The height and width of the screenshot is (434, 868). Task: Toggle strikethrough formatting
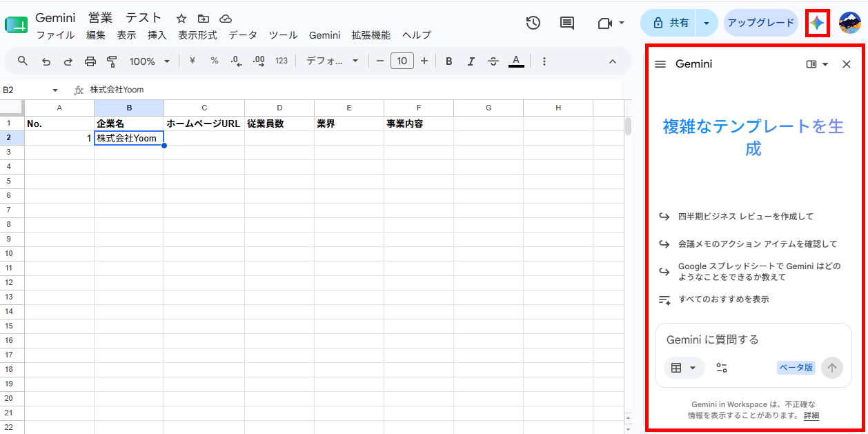pyautogui.click(x=493, y=61)
